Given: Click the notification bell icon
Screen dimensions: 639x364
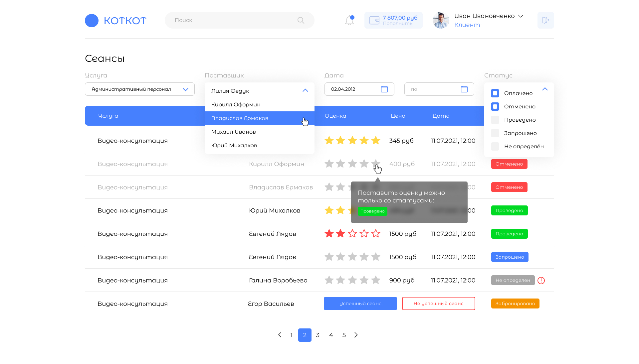Looking at the screenshot, I should 349,20.
